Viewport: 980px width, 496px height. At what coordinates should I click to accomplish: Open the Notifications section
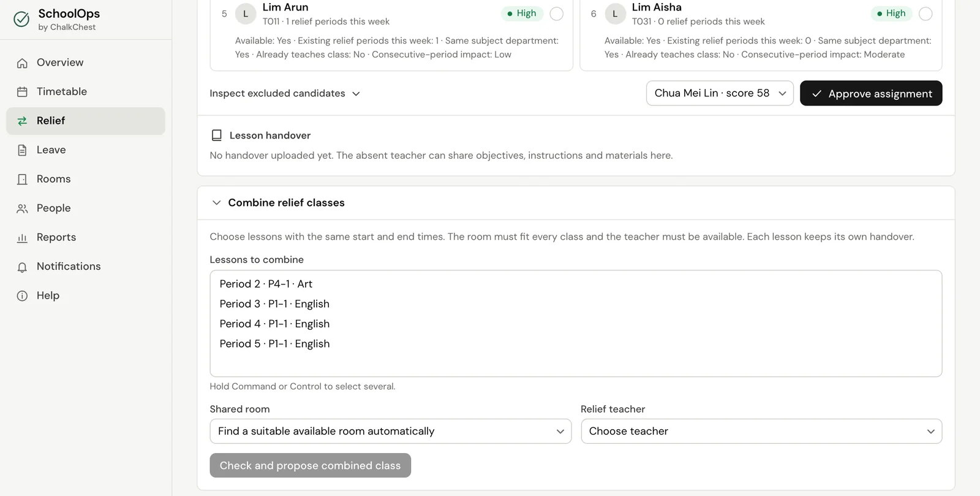[x=86, y=267]
